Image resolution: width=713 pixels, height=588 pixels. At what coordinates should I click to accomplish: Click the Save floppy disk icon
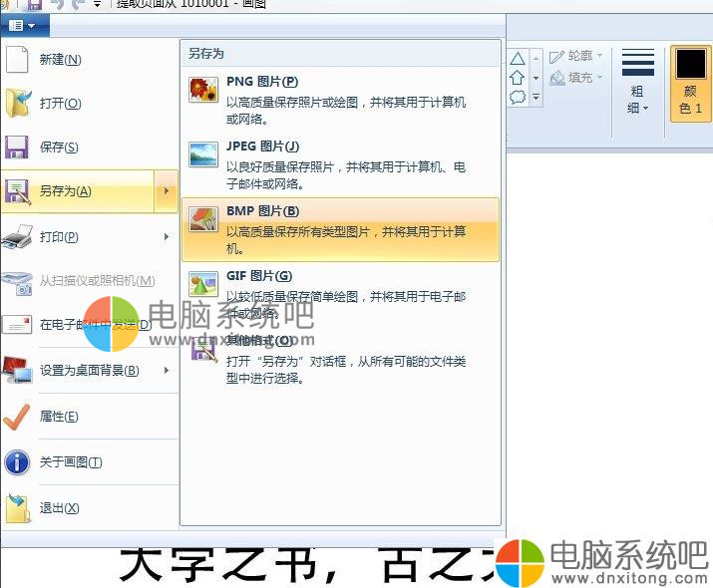click(x=17, y=147)
